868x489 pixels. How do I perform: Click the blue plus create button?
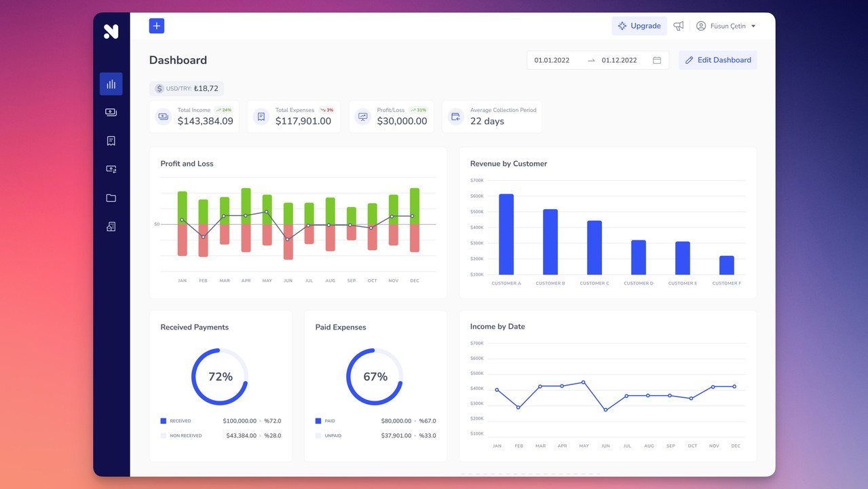157,26
